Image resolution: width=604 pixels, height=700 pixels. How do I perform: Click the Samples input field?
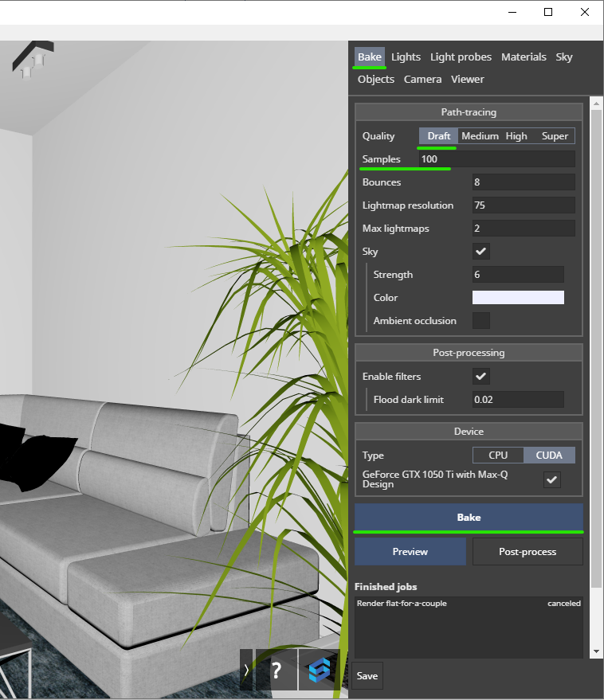(496, 159)
